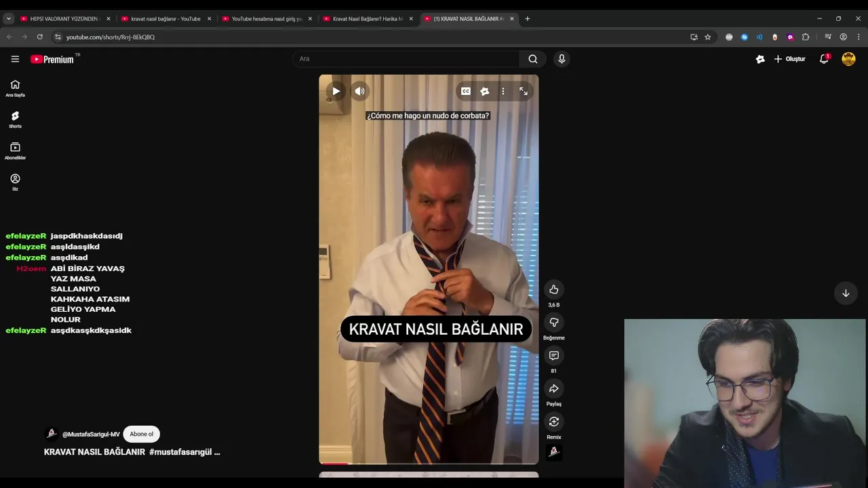Start voice search with microphone
Screen dimensions: 868x488
[561, 59]
